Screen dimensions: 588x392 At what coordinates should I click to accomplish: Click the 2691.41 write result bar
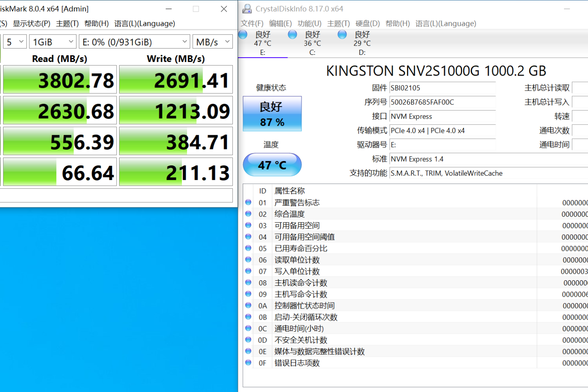pos(176,80)
